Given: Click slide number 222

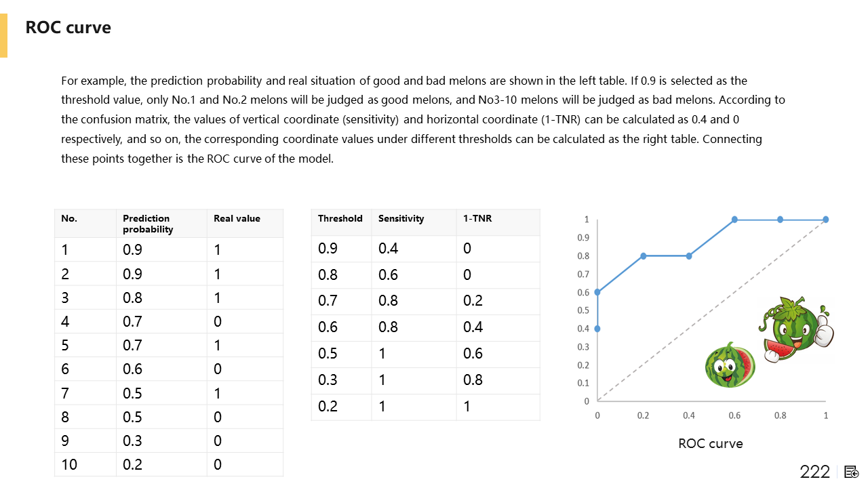Looking at the screenshot, I should (814, 472).
